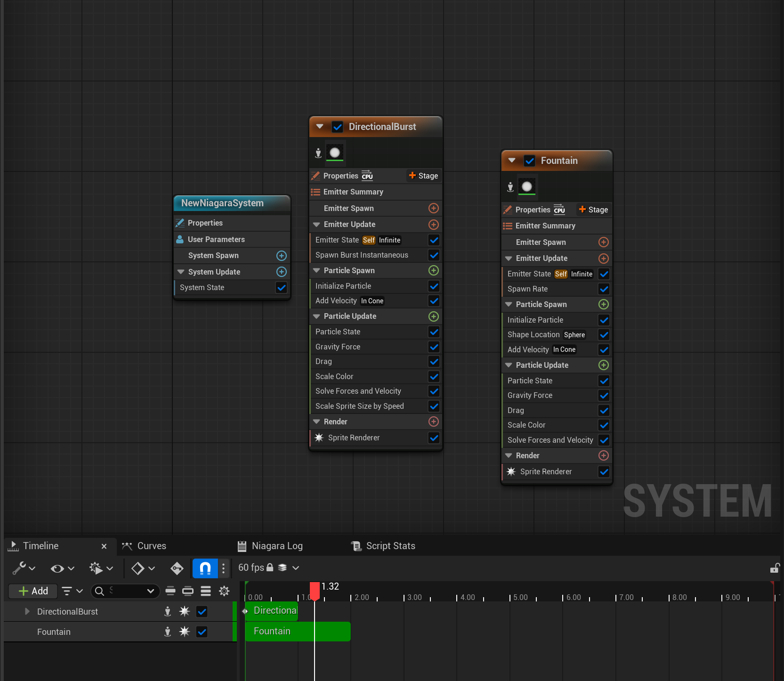784x681 pixels.
Task: Click Fountain sprite renderer star icon in timeline
Action: point(185,632)
